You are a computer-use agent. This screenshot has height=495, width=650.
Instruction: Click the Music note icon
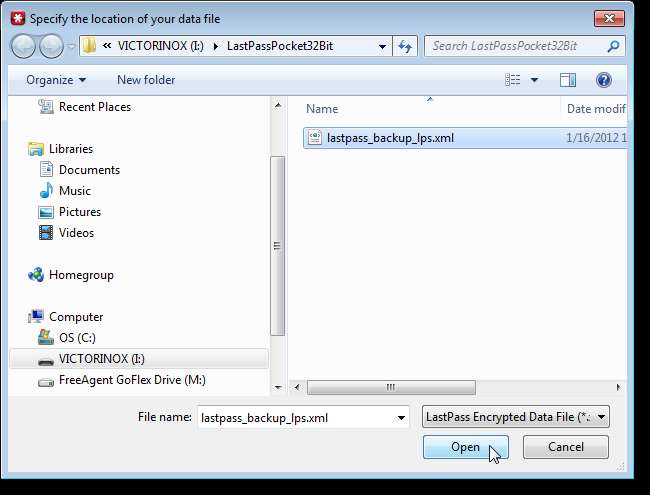[46, 191]
